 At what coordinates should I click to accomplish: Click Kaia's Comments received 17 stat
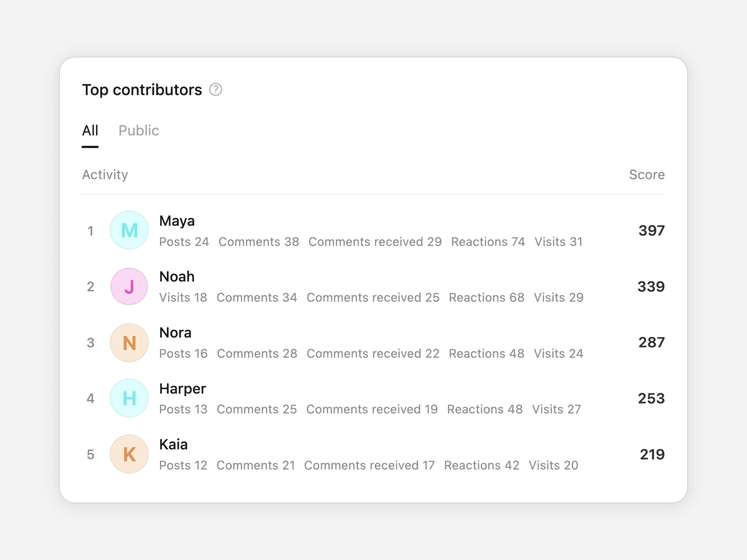(x=370, y=465)
